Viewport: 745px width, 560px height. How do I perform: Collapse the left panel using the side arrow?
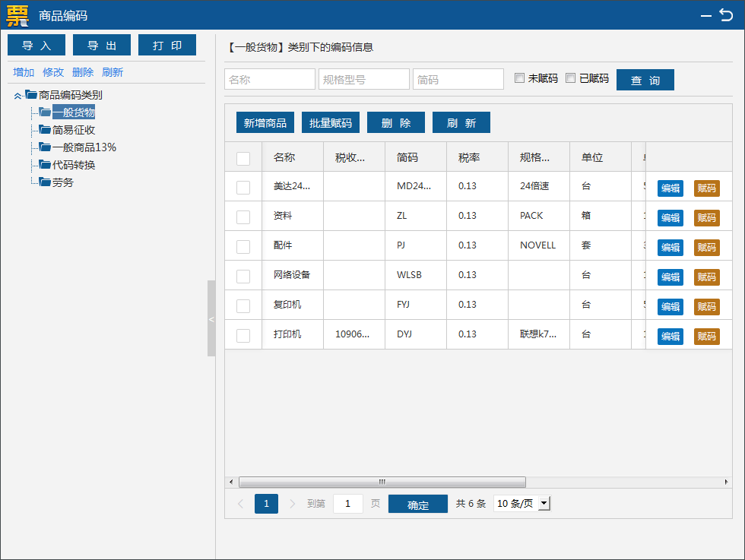(211, 320)
